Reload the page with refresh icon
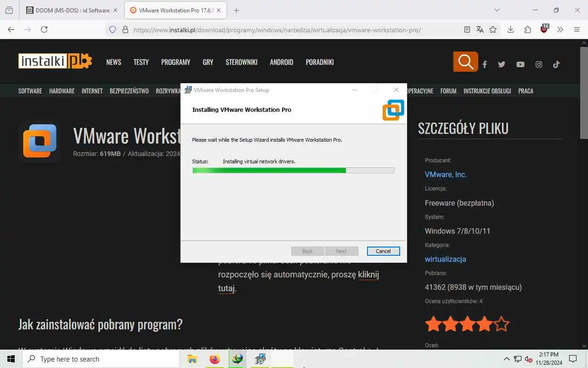This screenshot has height=368, width=588. [44, 29]
